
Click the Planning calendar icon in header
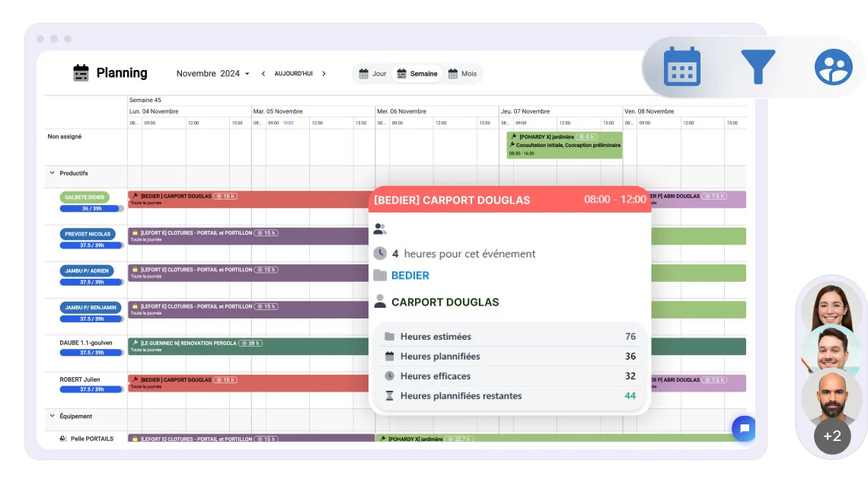point(81,73)
